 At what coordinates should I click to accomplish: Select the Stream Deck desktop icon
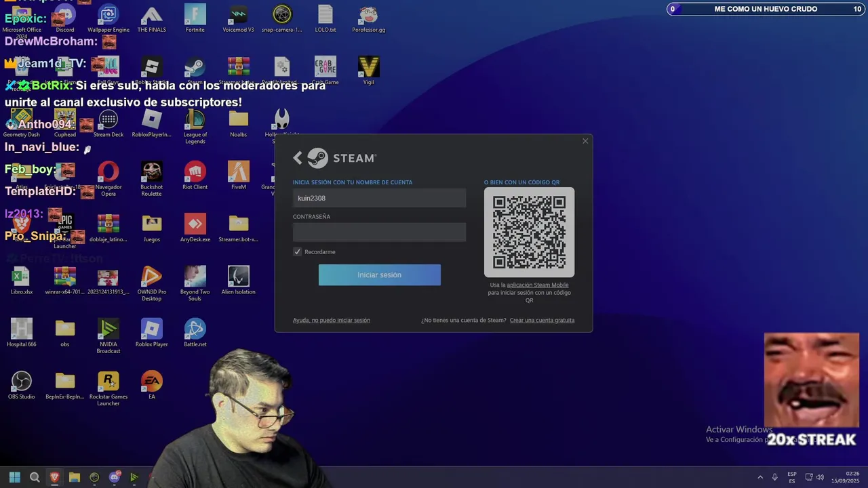pos(108,123)
